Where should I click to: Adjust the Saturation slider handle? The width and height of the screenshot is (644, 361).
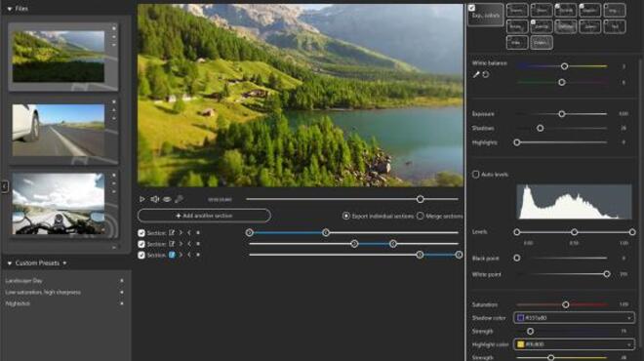click(x=566, y=304)
